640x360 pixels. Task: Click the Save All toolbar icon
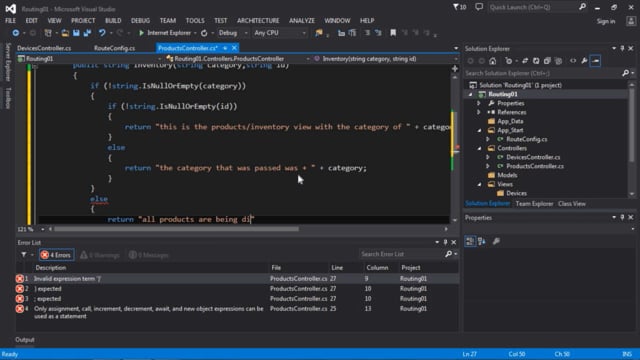87,33
